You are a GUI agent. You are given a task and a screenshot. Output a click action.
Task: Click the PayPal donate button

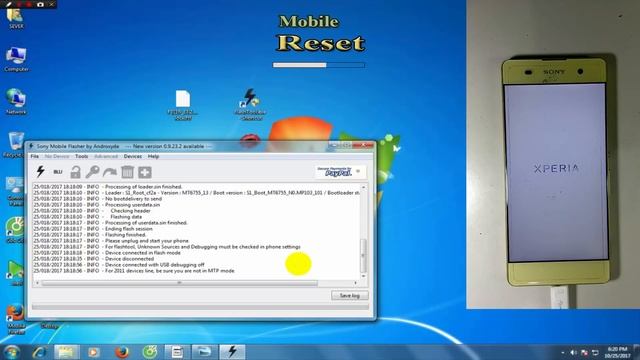(334, 172)
